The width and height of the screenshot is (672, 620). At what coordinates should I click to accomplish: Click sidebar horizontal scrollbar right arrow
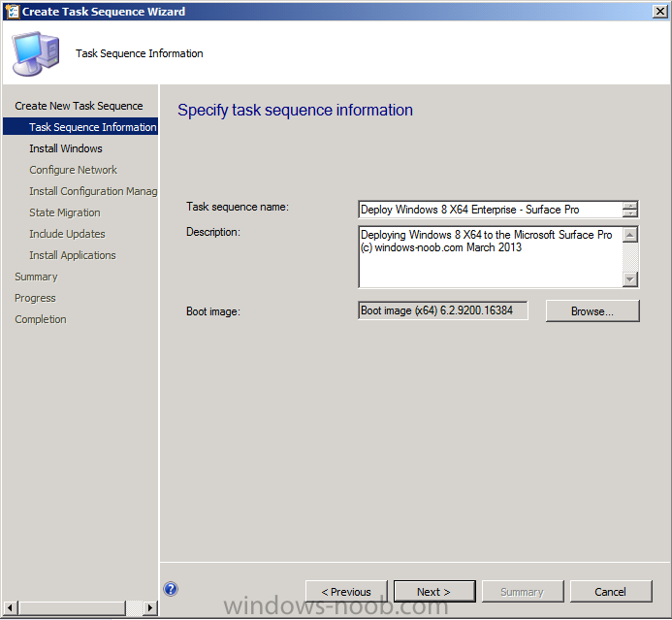click(149, 607)
